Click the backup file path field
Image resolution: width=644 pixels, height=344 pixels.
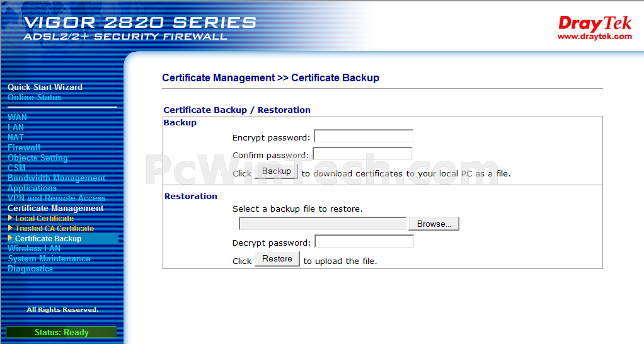click(x=323, y=224)
